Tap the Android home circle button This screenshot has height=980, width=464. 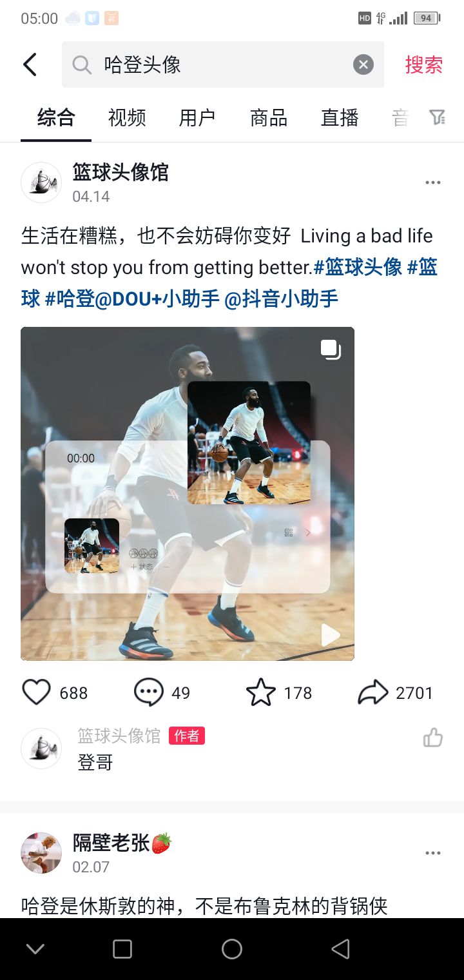click(x=232, y=949)
